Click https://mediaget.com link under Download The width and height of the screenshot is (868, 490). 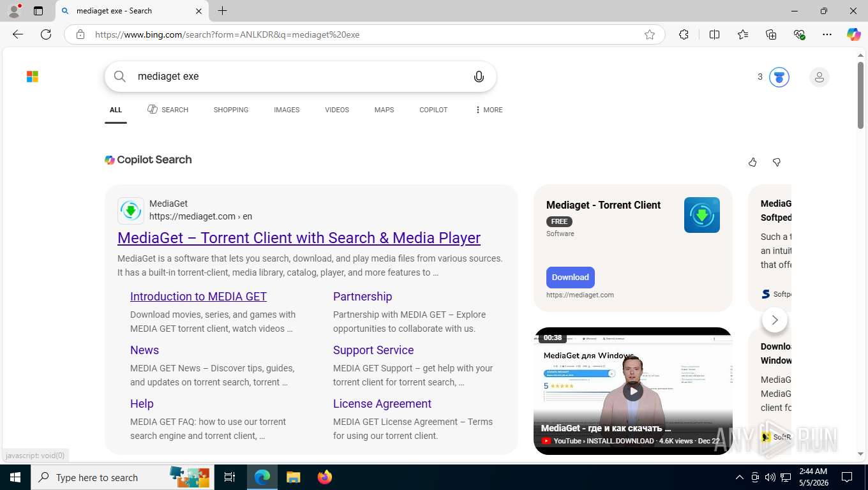tap(580, 295)
